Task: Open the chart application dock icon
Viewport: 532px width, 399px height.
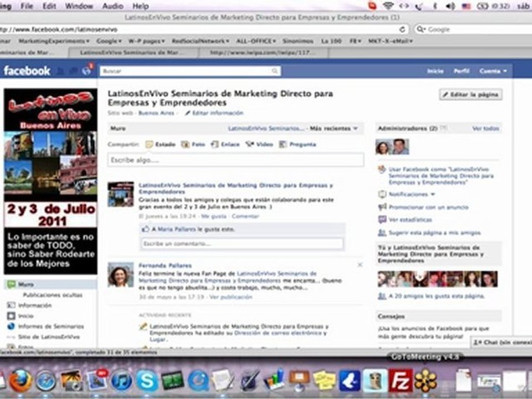Action: click(x=273, y=380)
